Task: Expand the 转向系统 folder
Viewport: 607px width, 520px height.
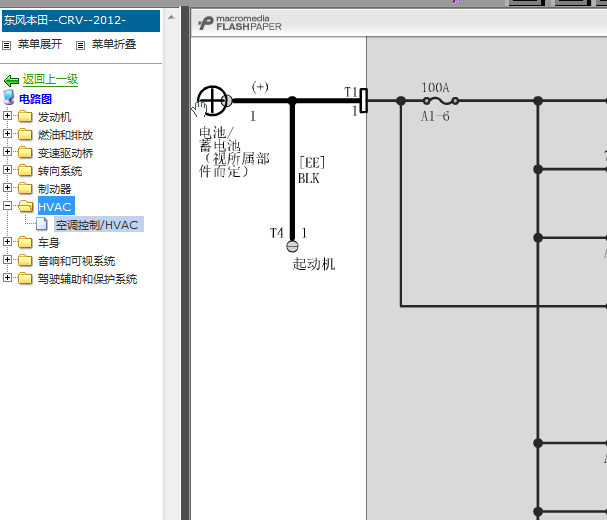Action: pos(7,170)
